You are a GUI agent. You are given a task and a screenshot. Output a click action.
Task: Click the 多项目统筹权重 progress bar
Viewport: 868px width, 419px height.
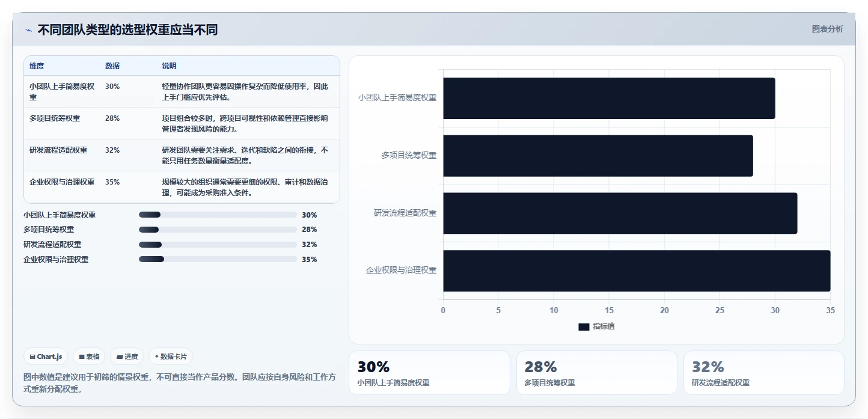tap(218, 230)
